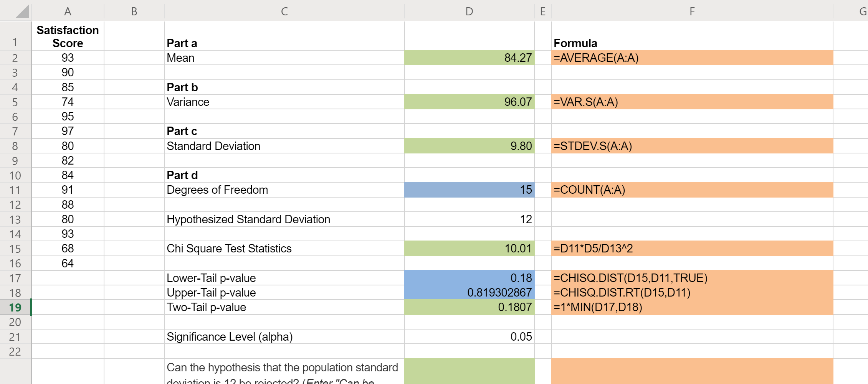Select the row 11 header
868x384 pixels.
click(15, 190)
